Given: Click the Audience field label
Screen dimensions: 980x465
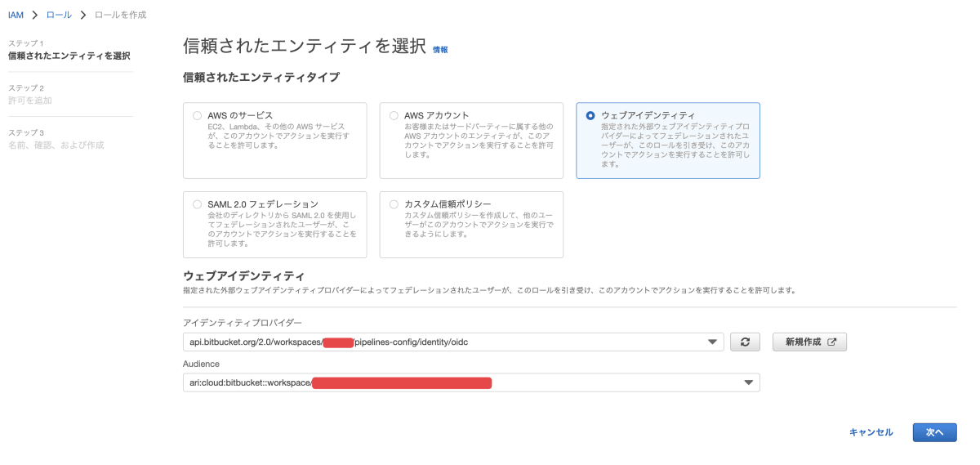Looking at the screenshot, I should tap(202, 364).
